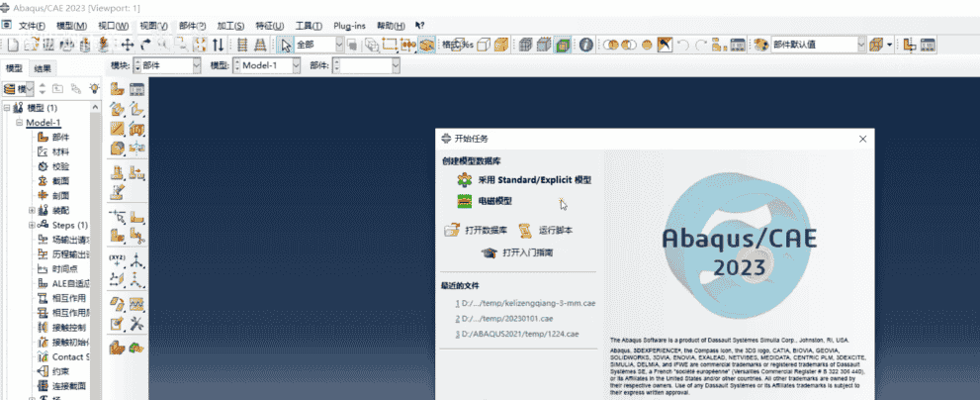Click the New model database icon
The width and height of the screenshot is (980, 400).
[12, 45]
